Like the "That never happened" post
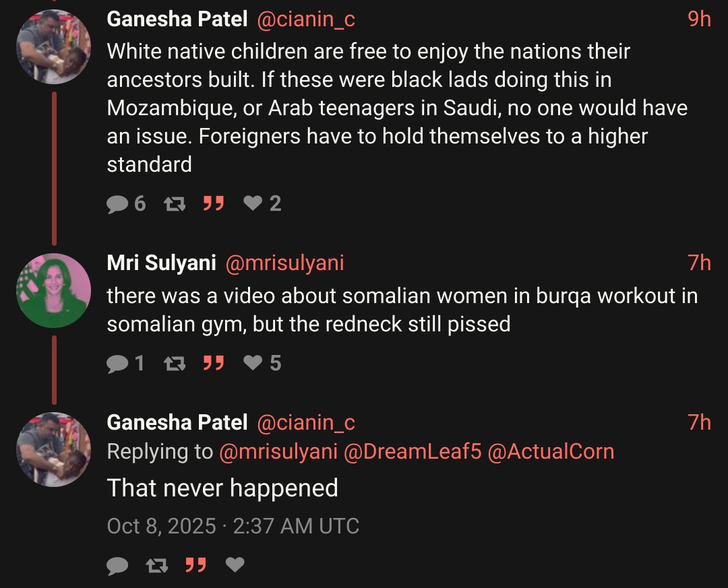The image size is (728, 588). coord(235,565)
